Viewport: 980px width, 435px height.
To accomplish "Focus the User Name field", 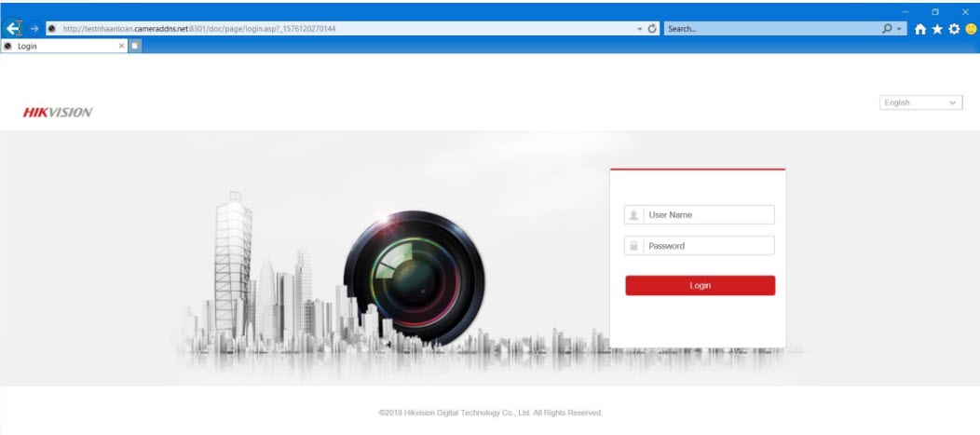I will (x=708, y=215).
